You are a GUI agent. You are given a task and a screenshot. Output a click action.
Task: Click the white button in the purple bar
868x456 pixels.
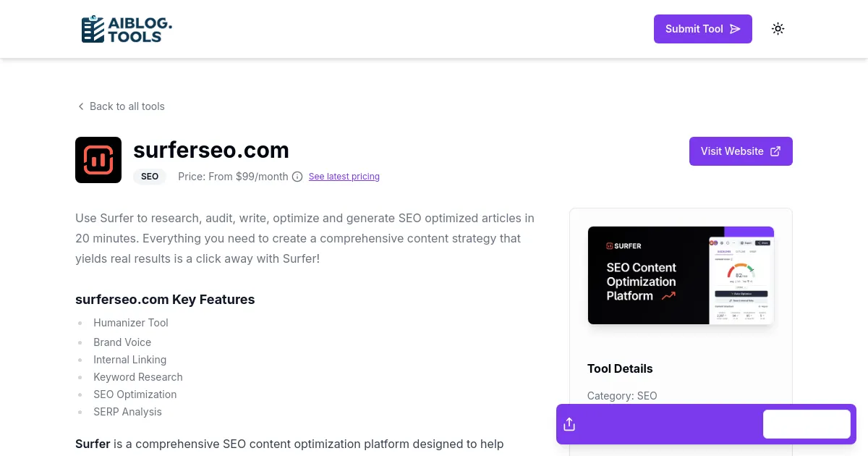(807, 424)
